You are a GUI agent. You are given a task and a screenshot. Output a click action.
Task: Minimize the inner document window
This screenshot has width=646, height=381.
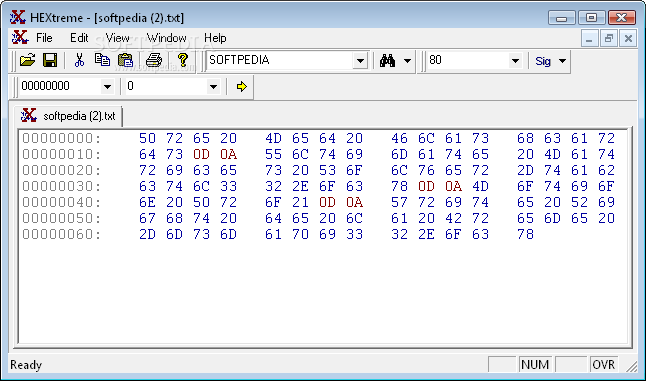coord(590,39)
